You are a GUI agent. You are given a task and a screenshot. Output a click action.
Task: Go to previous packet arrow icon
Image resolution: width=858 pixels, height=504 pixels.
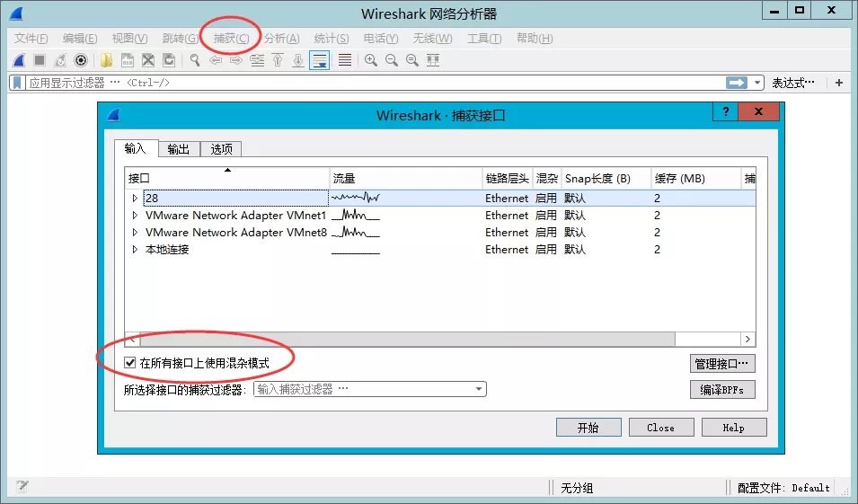(216, 60)
